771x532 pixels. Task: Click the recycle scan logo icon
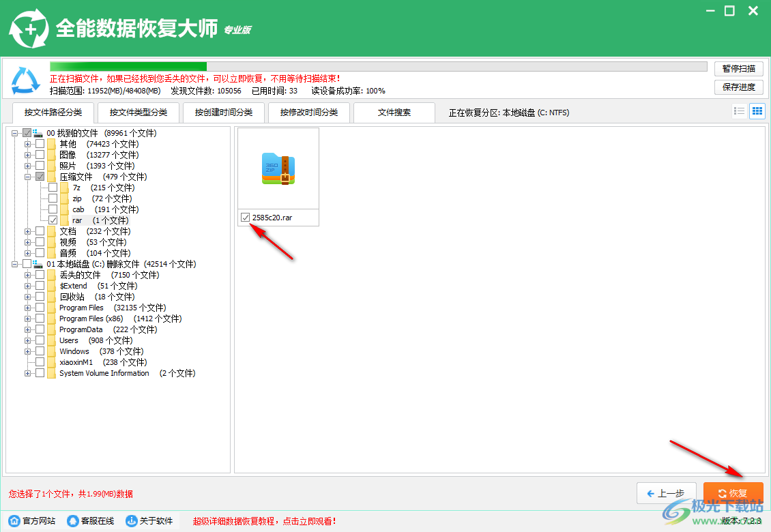point(25,79)
